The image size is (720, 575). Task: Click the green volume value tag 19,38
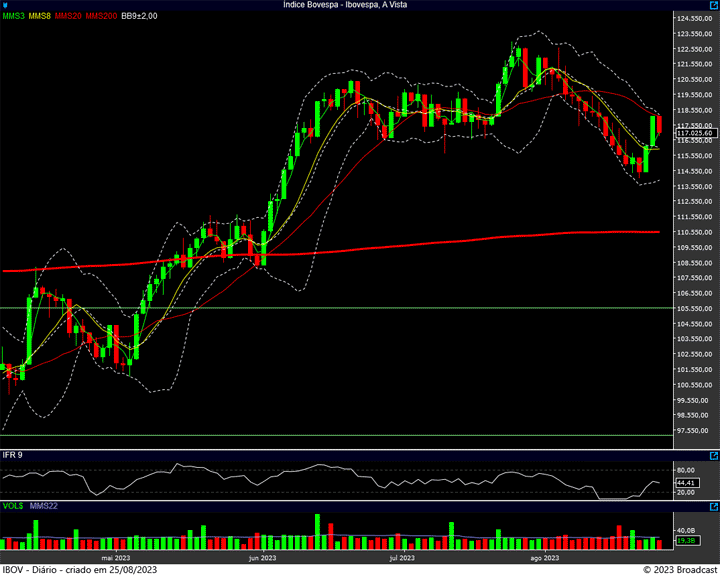tap(686, 540)
